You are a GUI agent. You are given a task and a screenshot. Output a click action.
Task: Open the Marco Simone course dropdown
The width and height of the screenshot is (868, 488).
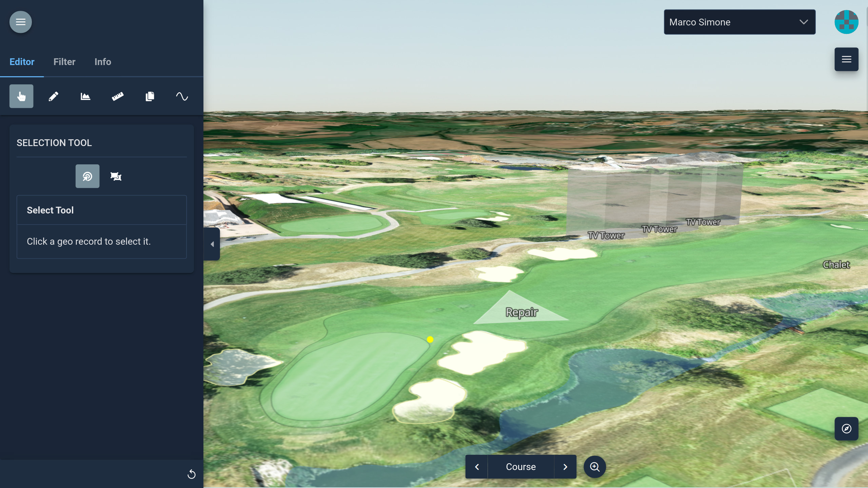click(739, 22)
